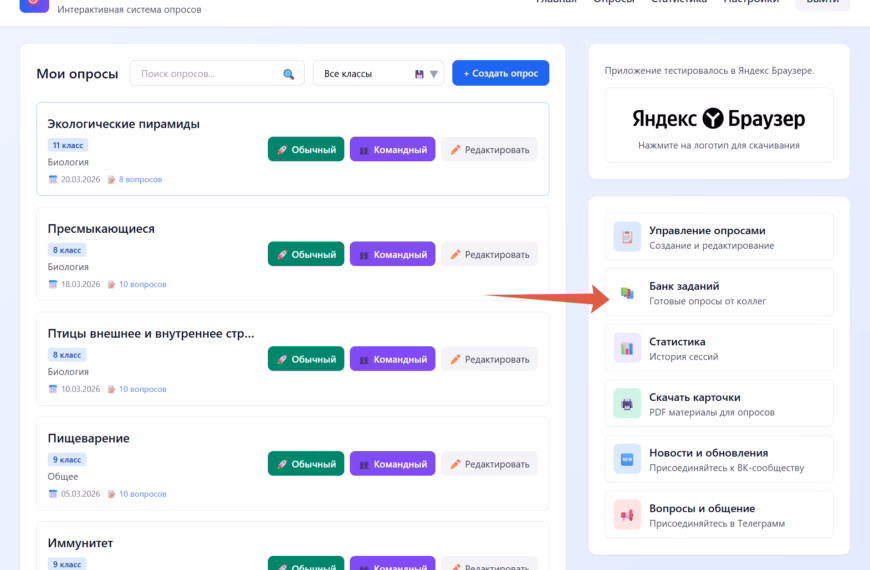Click the Иммунитет poll title
The image size is (870, 570).
click(x=80, y=543)
